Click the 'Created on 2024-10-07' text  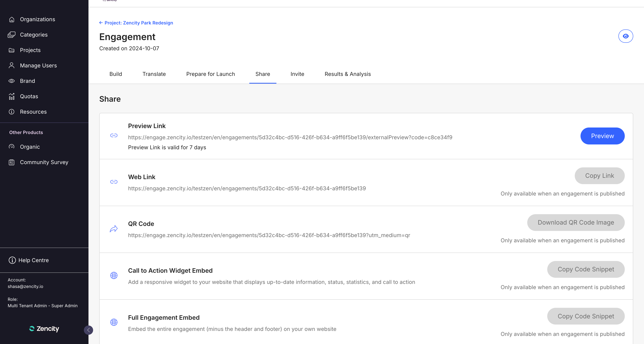(x=129, y=49)
